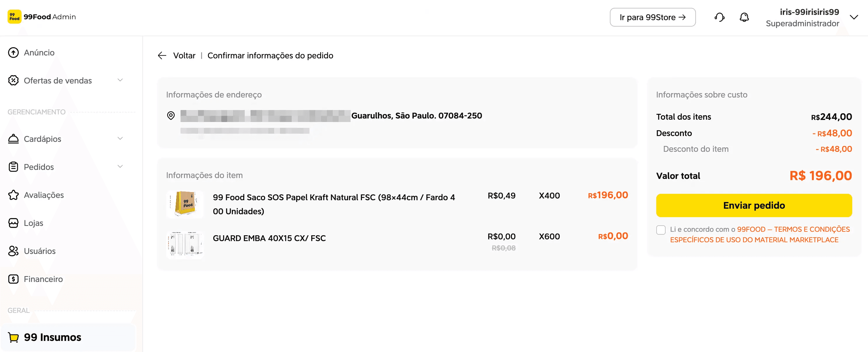
Task: Click the Enviar pedido button
Action: pos(754,205)
